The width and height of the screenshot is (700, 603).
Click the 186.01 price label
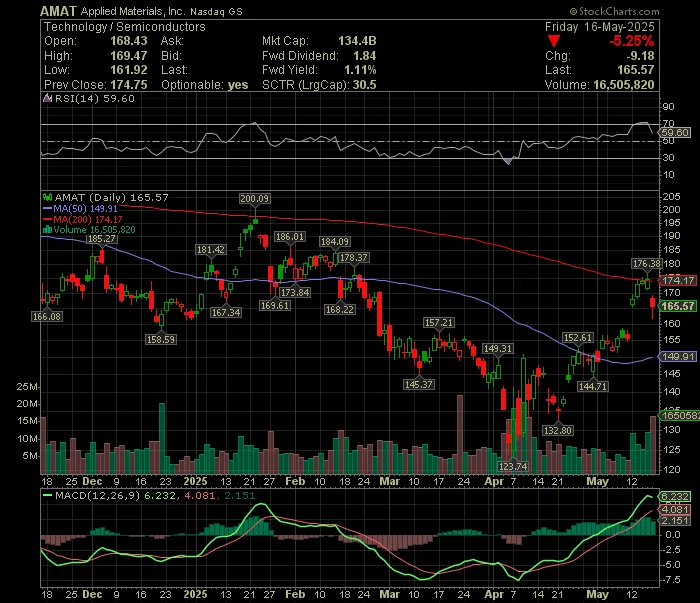pos(290,237)
